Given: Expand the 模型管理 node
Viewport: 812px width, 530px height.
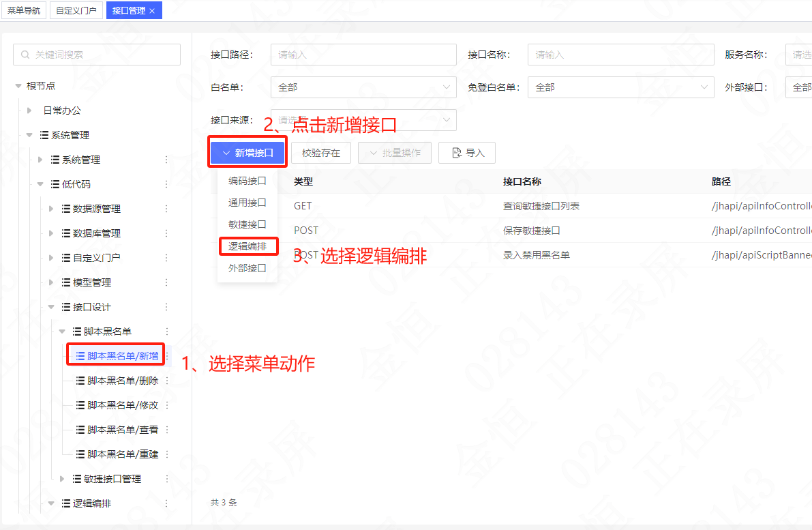Looking at the screenshot, I should [x=51, y=282].
